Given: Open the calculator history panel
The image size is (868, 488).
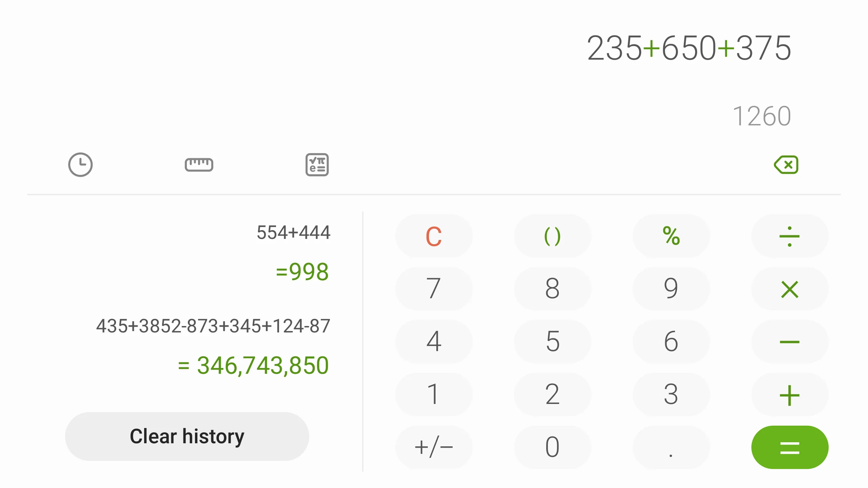Looking at the screenshot, I should click(80, 165).
